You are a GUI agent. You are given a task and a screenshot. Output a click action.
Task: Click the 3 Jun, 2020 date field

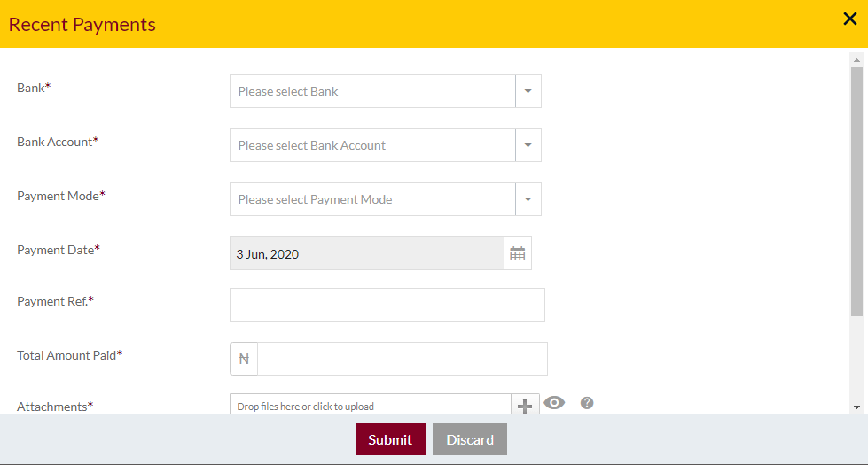click(x=367, y=254)
